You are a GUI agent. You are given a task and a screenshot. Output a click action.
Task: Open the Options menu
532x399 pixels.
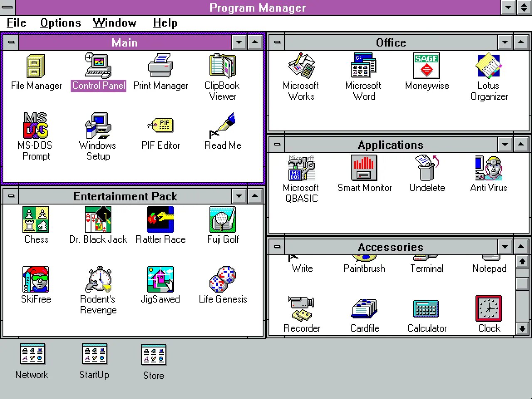60,23
